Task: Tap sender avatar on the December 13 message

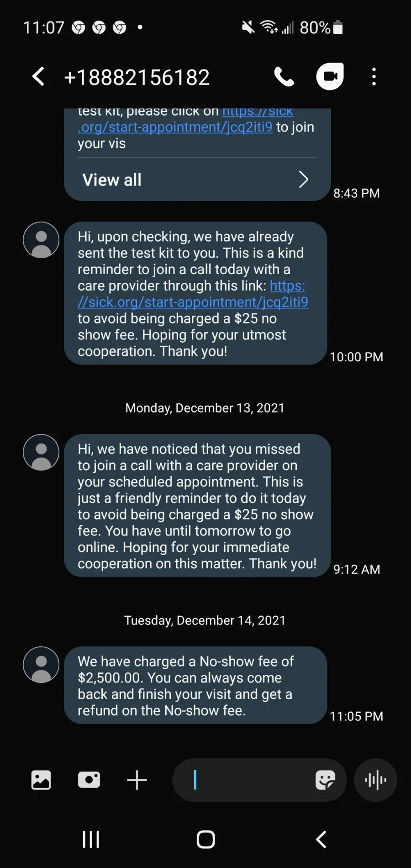Action: pyautogui.click(x=41, y=452)
